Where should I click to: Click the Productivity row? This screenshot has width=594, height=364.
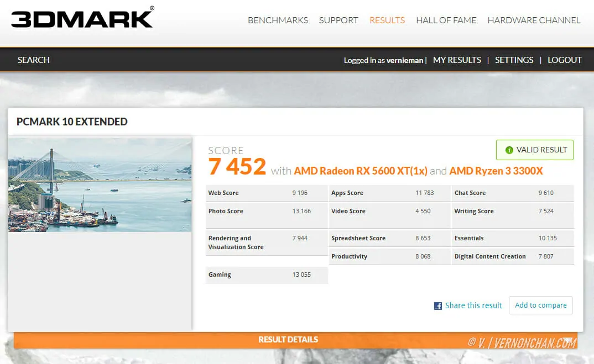[390, 256]
